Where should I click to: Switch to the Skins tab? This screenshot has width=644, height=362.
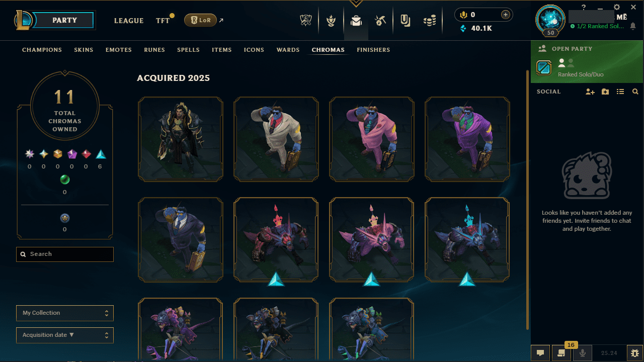pyautogui.click(x=84, y=50)
